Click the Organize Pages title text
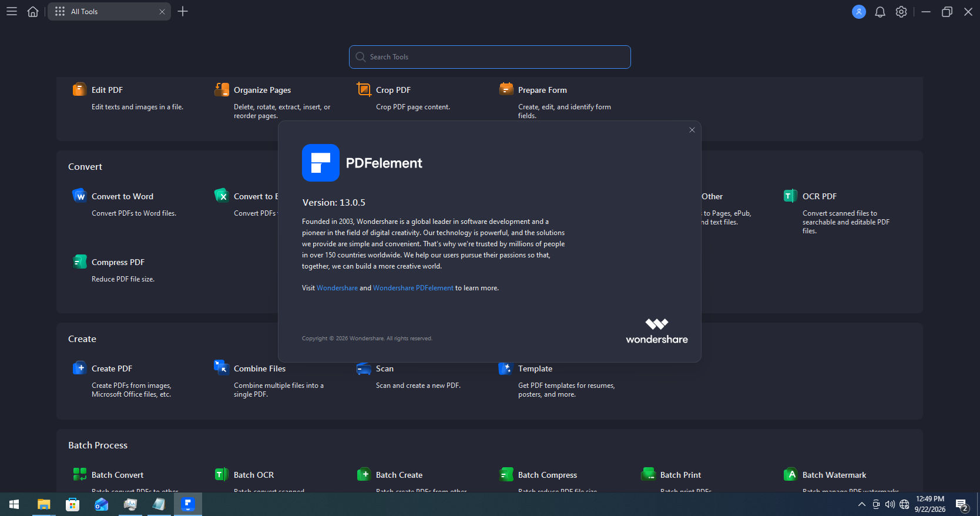The height and width of the screenshot is (516, 980). point(262,90)
